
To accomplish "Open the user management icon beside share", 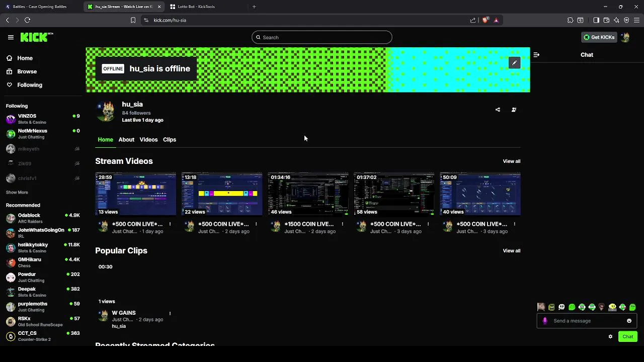I will [514, 110].
